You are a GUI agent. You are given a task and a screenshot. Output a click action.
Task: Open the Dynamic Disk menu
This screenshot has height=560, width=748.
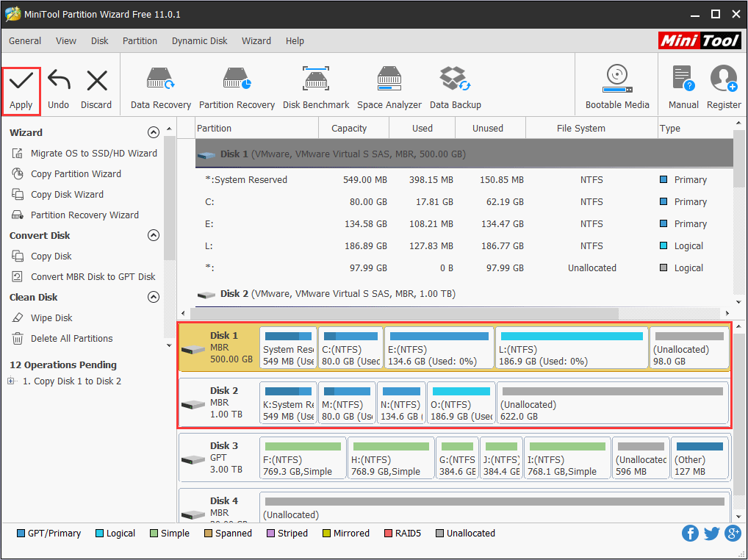[199, 41]
